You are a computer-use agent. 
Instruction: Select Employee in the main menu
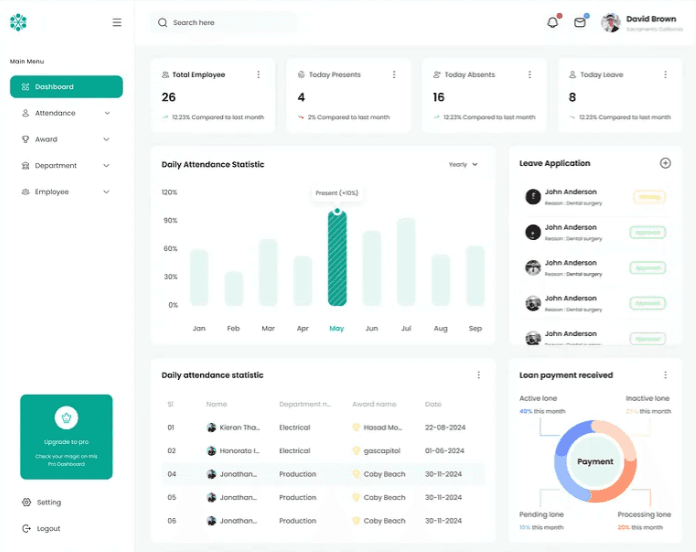[66, 192]
